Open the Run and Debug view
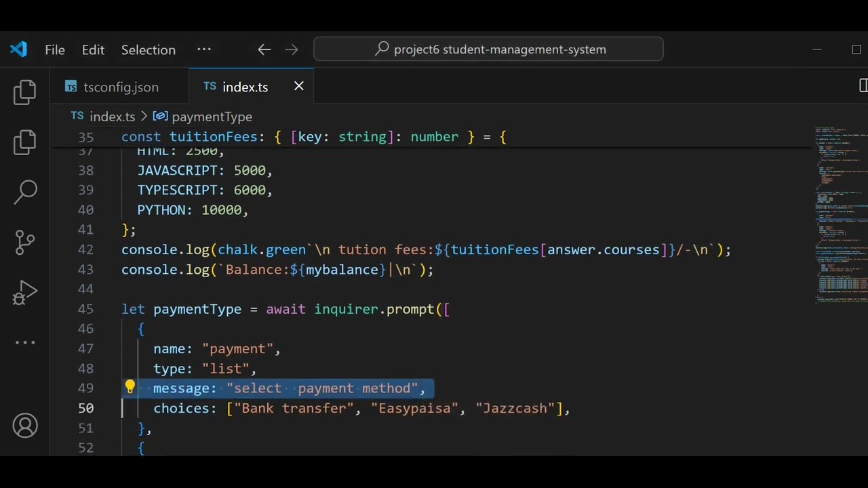Screen dimensions: 868x488 25,292
